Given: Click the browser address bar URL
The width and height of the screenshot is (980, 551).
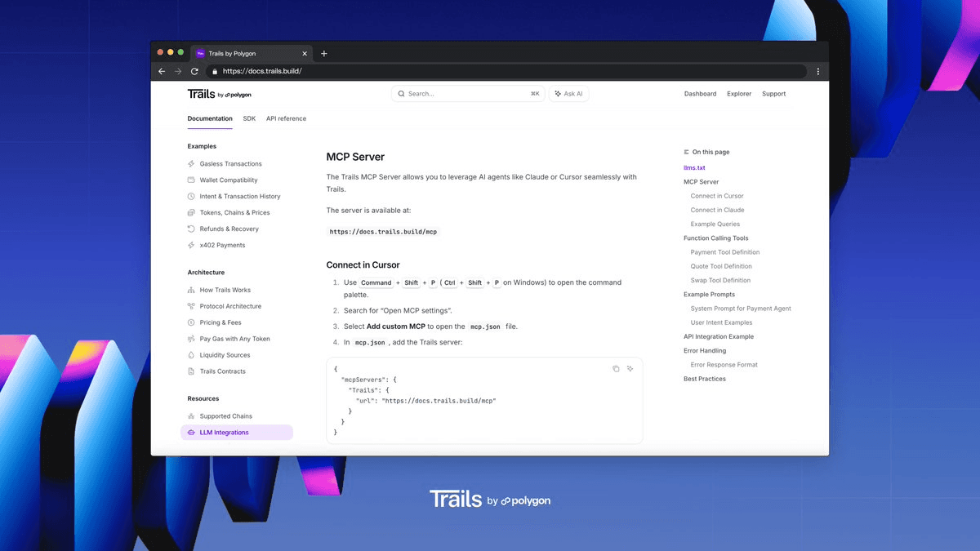Looking at the screenshot, I should tap(262, 71).
